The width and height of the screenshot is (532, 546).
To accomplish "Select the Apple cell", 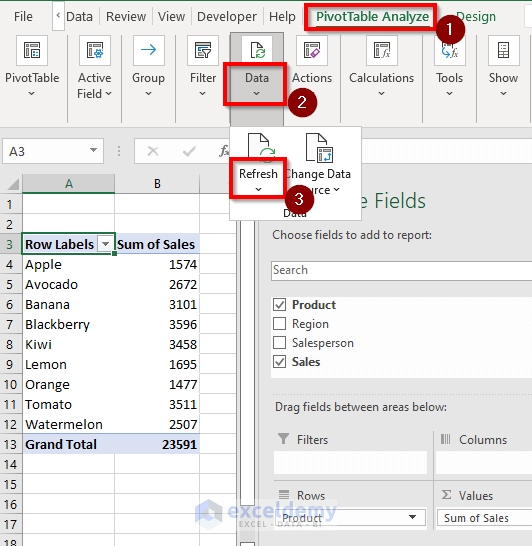I will (69, 265).
